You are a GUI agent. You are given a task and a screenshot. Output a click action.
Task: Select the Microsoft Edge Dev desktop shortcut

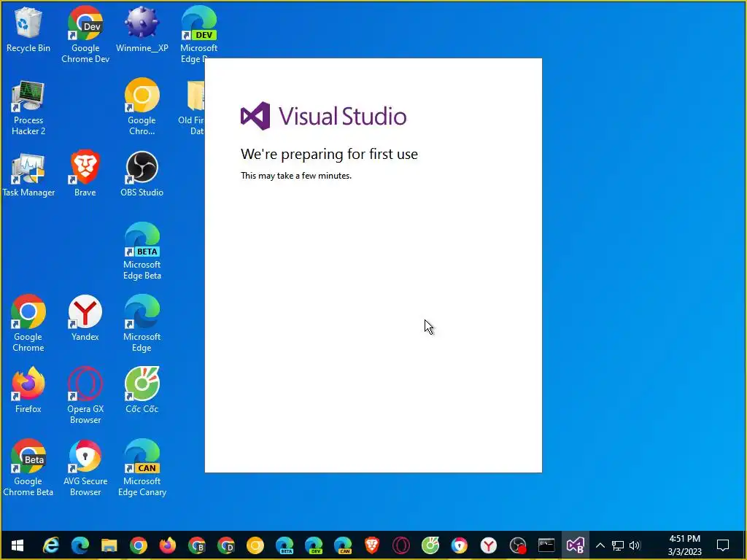point(198,35)
